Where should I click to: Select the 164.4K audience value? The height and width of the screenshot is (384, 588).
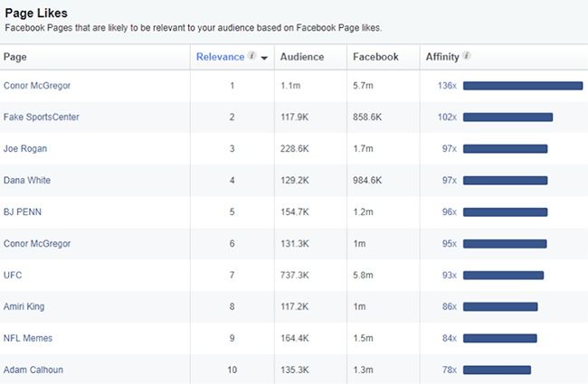click(x=294, y=338)
